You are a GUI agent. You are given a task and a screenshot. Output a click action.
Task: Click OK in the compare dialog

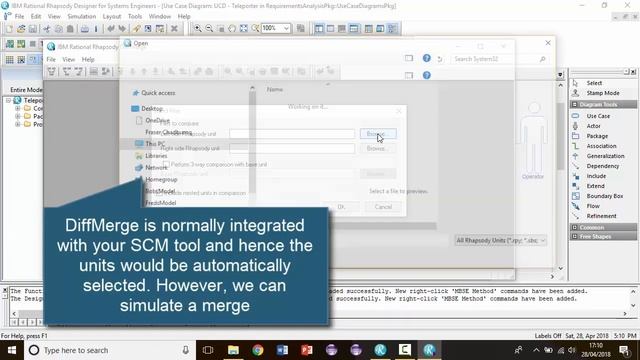pyautogui.click(x=341, y=207)
